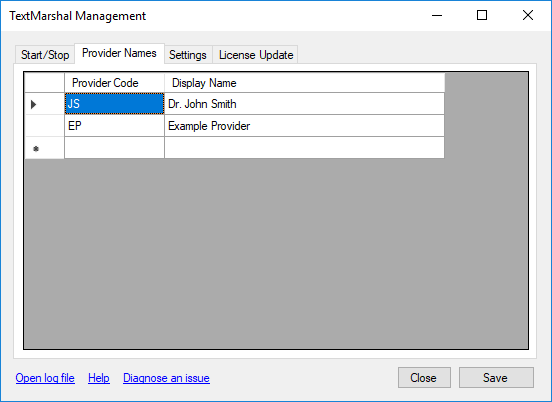Follow the Diagnose an issue link
This screenshot has width=552, height=402.
click(x=166, y=378)
